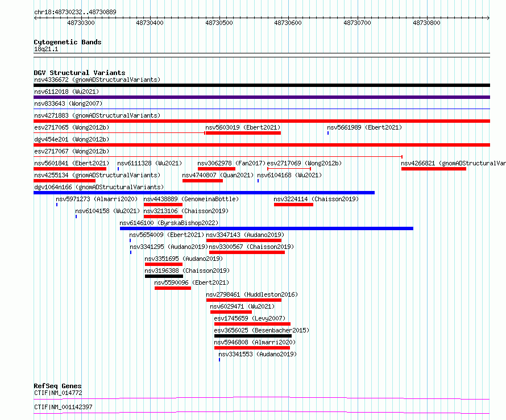Open nsv4740807 (Quan2021) variant
This screenshot has width=506, height=420.
pyautogui.click(x=218, y=175)
